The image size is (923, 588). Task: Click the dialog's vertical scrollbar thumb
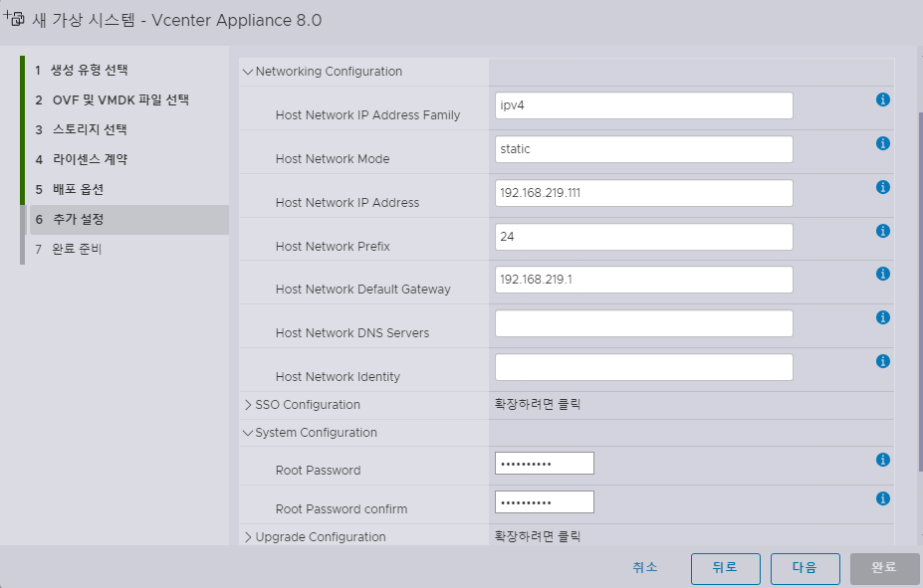pyautogui.click(x=920, y=292)
